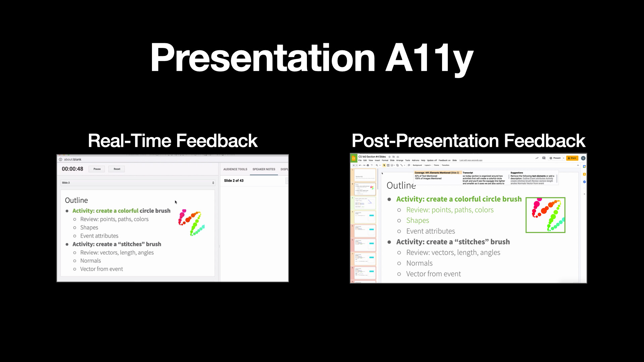Viewport: 644px width, 362px height.
Task: Expand the Slide 2 dropdown selector
Action: tap(212, 183)
